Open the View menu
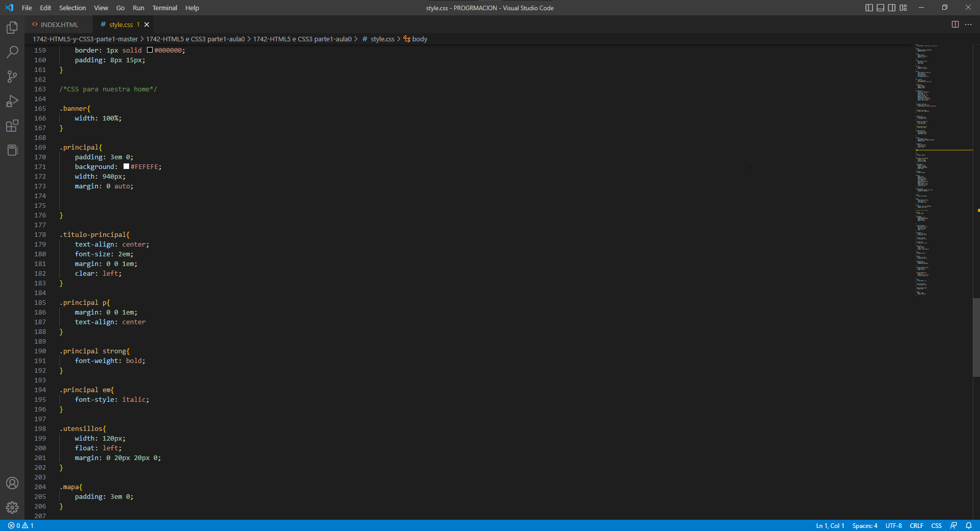980x531 pixels. pos(101,8)
